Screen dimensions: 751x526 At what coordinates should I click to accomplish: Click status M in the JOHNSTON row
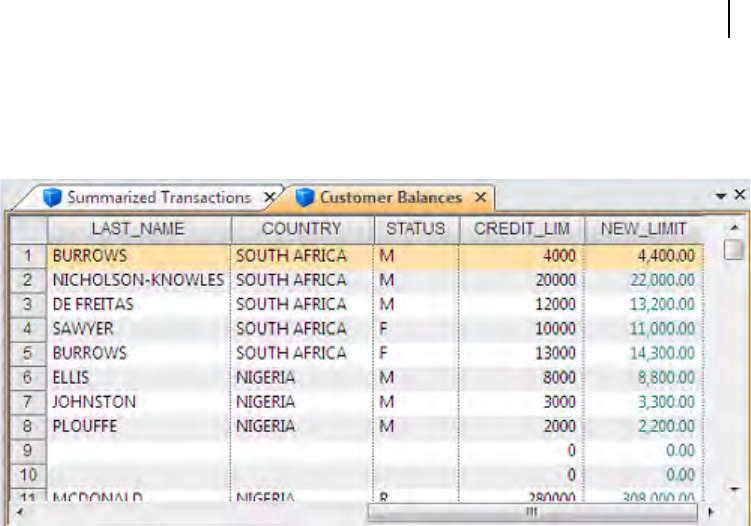(x=416, y=402)
